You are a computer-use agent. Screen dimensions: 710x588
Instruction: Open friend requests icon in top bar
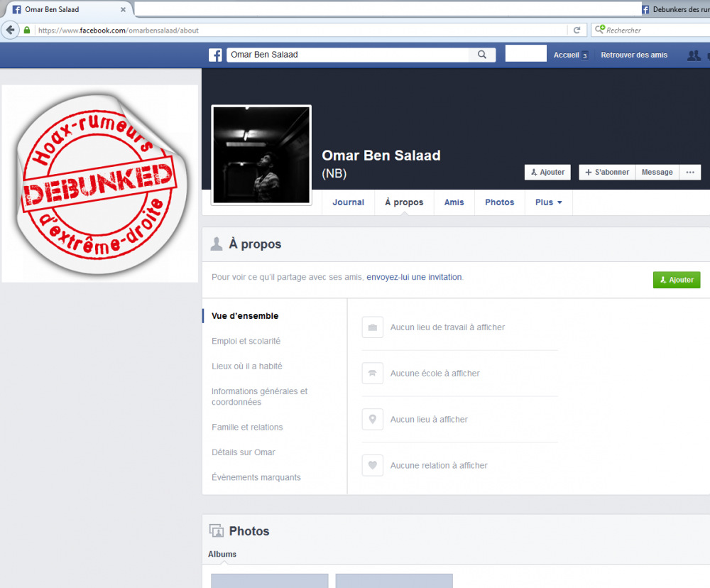694,55
